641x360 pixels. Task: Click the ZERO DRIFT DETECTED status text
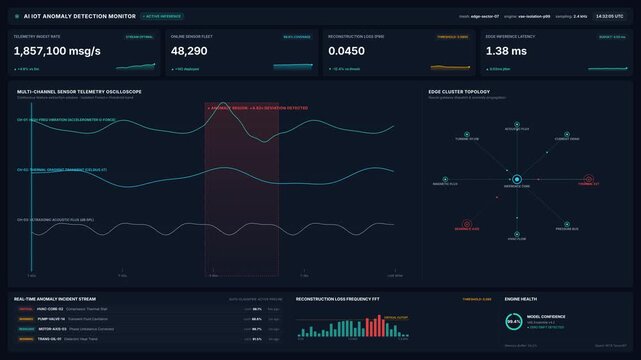[546, 327]
